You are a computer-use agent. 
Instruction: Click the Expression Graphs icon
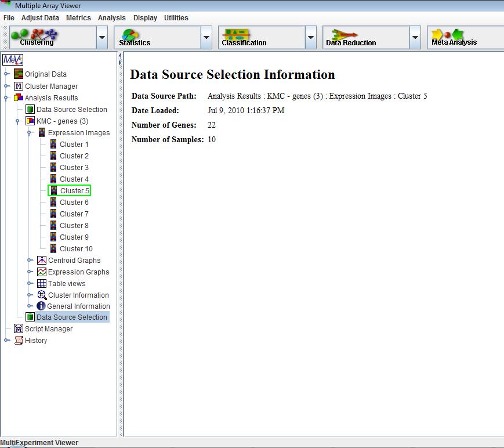click(42, 272)
